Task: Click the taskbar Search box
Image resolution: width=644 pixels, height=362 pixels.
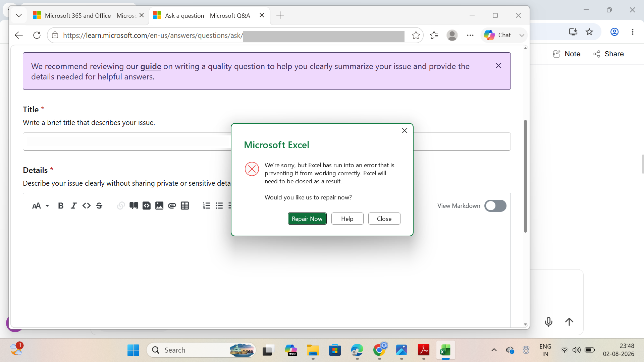Action: point(201,350)
